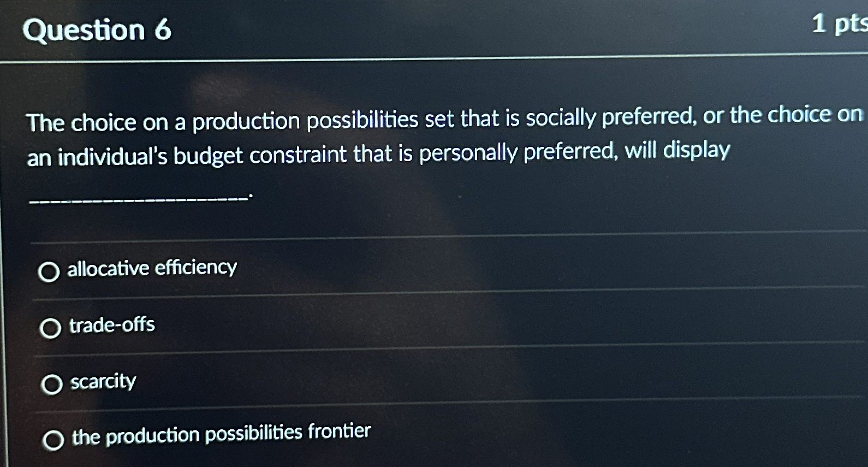Click the last answer row on the screen
Screen dimensions: 868x467
point(382,436)
